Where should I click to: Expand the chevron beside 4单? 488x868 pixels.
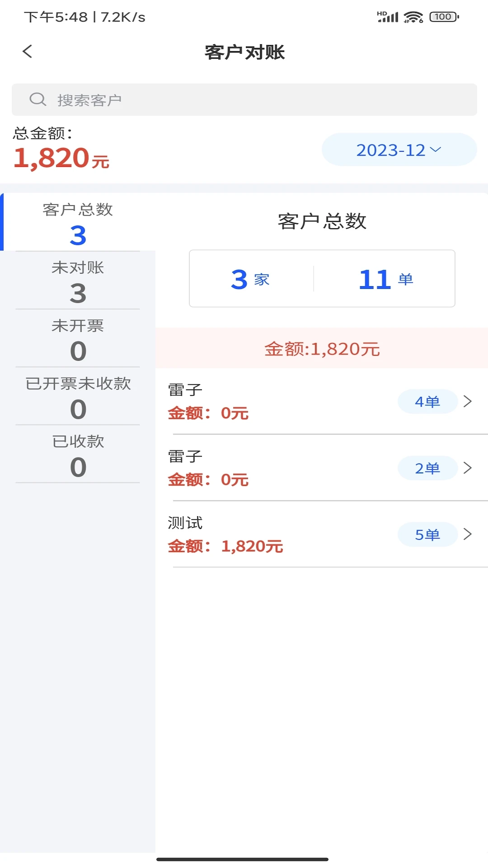(x=468, y=401)
